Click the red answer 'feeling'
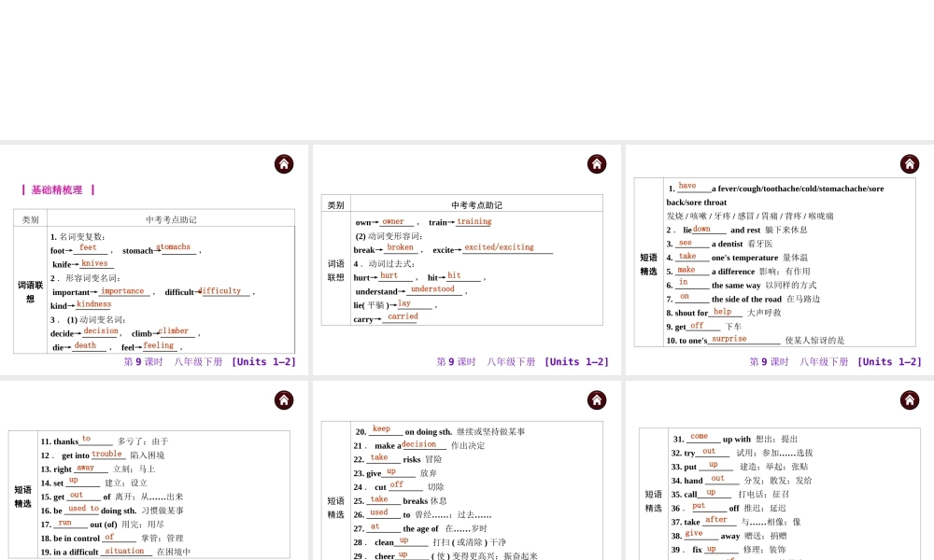 (159, 345)
